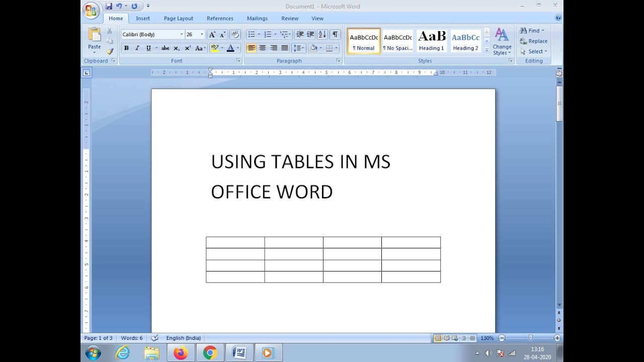Viewport: 644px width, 362px height.
Task: Sort text with the A-Z icon
Action: [322, 34]
